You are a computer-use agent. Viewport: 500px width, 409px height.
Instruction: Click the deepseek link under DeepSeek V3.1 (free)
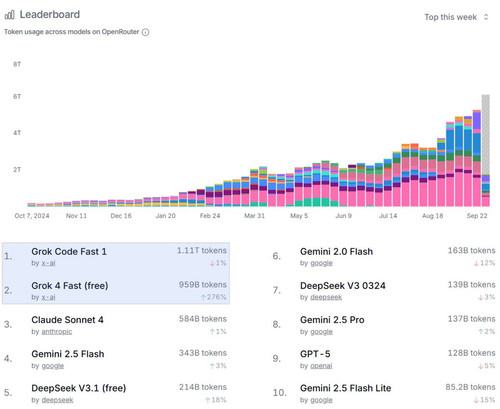[57, 400]
